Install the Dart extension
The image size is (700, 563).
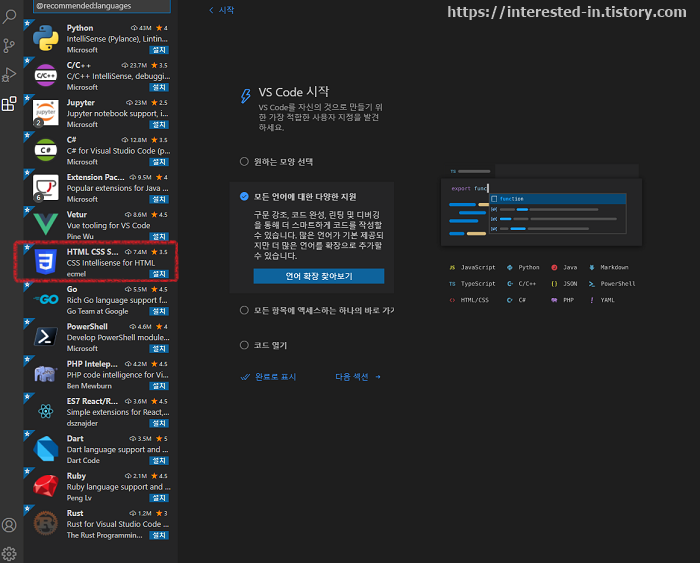pos(159,460)
